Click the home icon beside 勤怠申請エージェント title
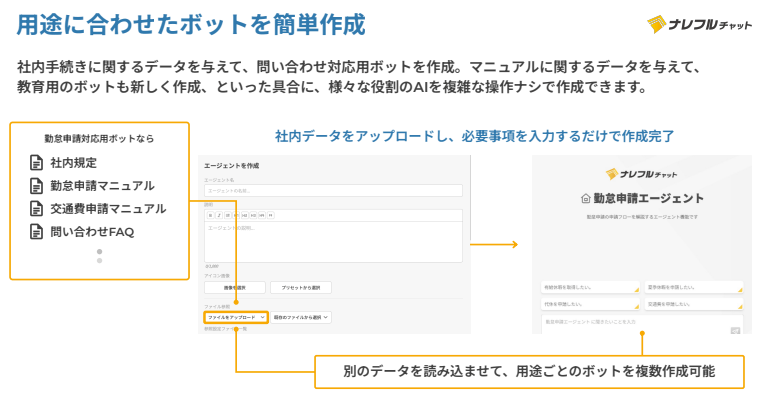769x400 pixels. pyautogui.click(x=586, y=199)
